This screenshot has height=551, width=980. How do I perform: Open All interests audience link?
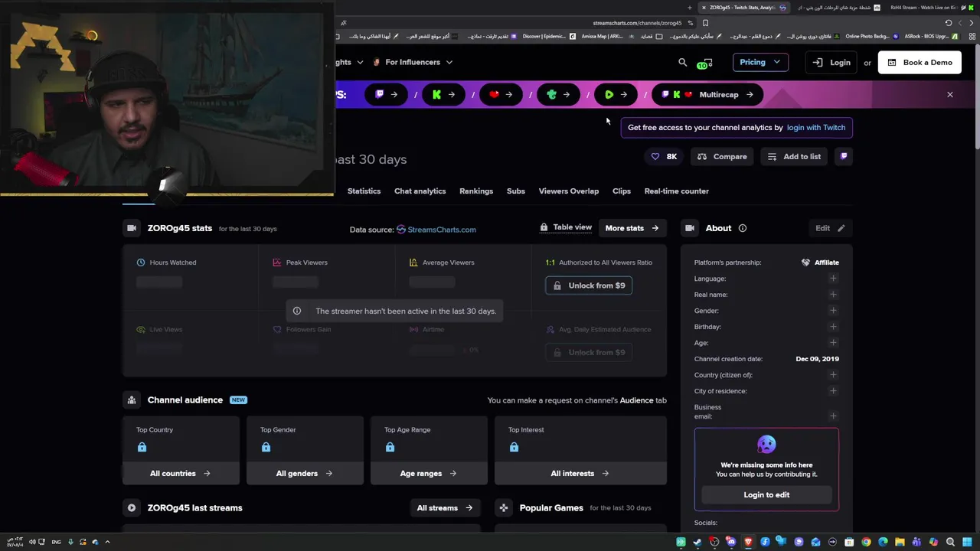pos(580,474)
